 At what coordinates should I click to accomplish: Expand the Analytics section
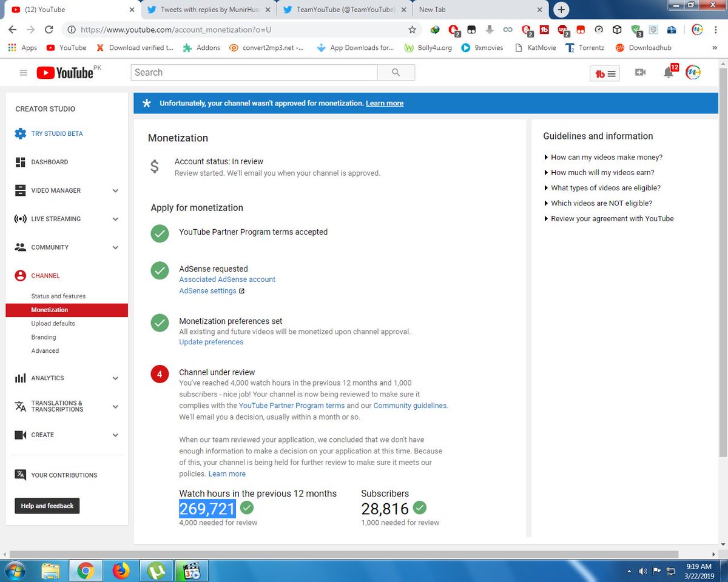click(x=115, y=378)
